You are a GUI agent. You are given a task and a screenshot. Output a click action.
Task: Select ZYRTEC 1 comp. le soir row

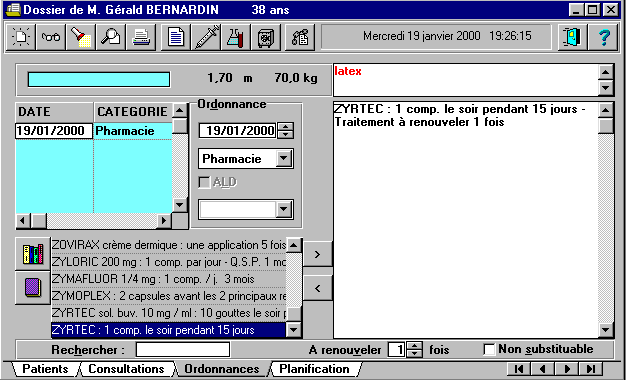pyautogui.click(x=169, y=330)
